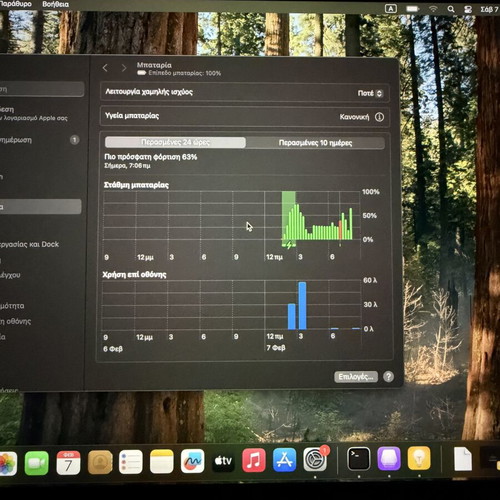Select the Περασμένες 24 ώρες tab

[x=175, y=142]
